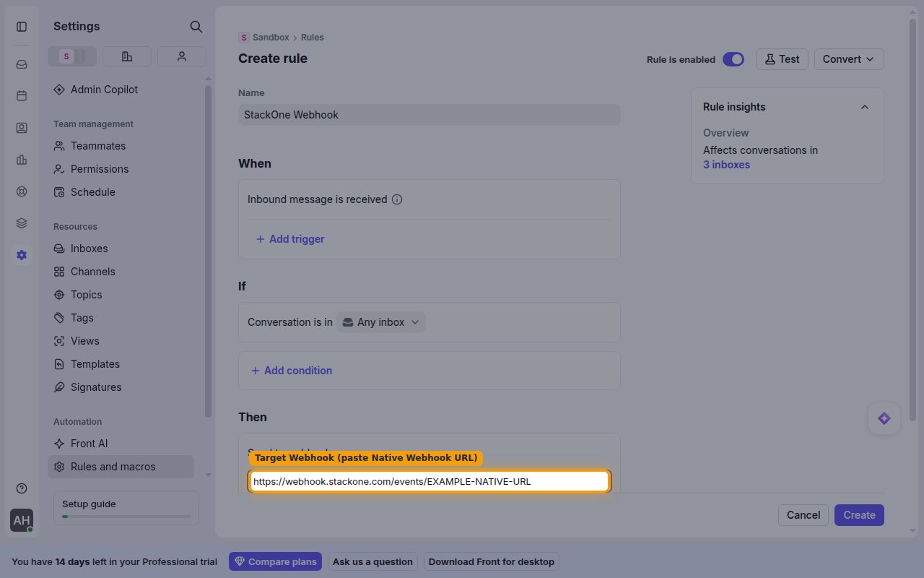This screenshot has width=924, height=578.
Task: Open the Analytics bar chart icon
Action: pos(22,160)
